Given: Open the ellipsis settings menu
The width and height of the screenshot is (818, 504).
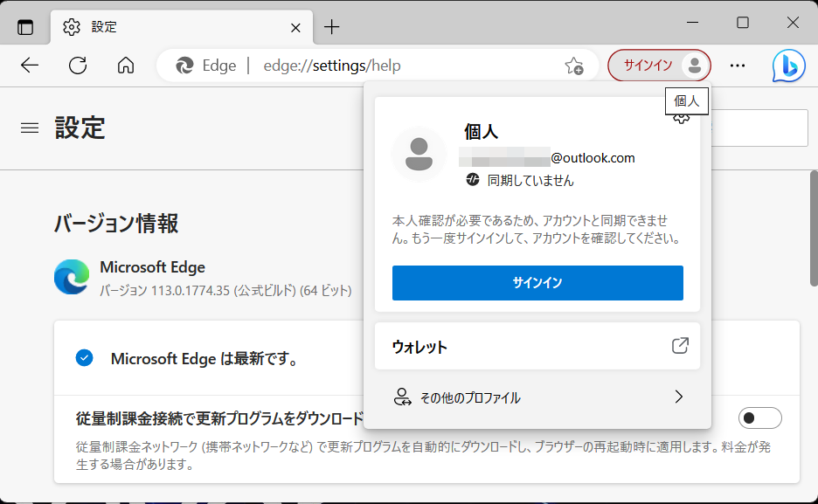Looking at the screenshot, I should coord(738,65).
